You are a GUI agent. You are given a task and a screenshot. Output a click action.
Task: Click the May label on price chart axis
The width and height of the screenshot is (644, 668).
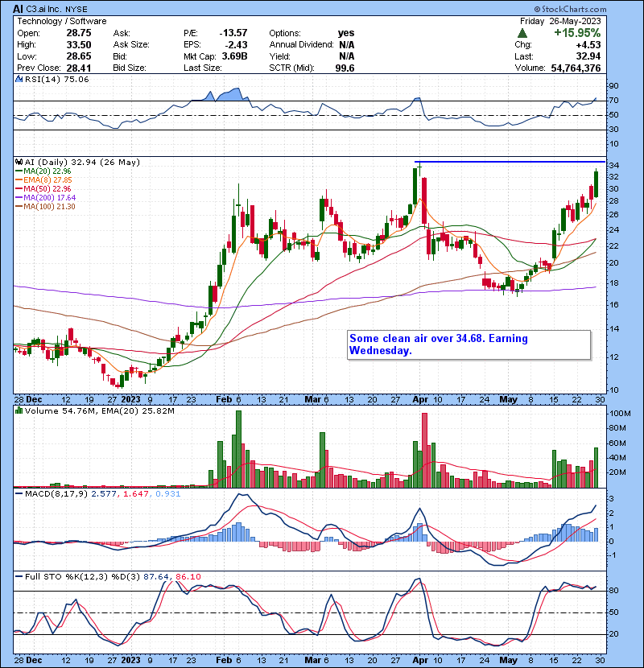508,399
